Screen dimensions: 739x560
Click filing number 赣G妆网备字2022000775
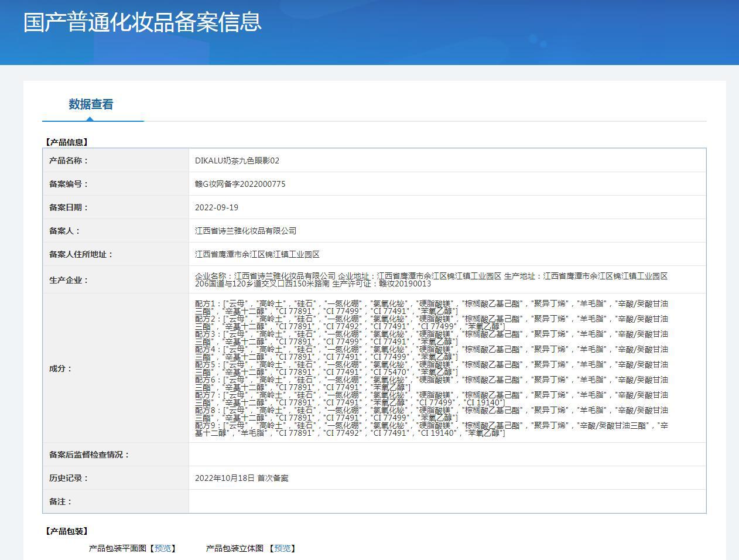click(x=240, y=184)
